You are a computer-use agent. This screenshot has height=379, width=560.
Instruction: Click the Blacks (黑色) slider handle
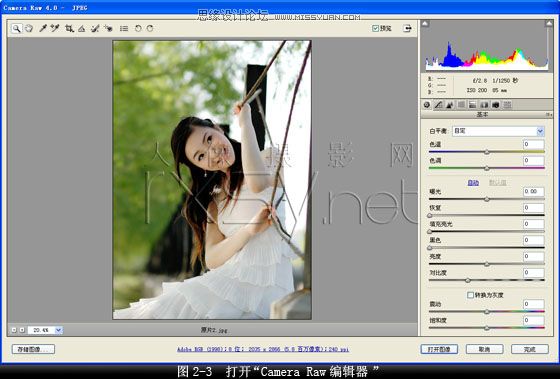point(430,248)
